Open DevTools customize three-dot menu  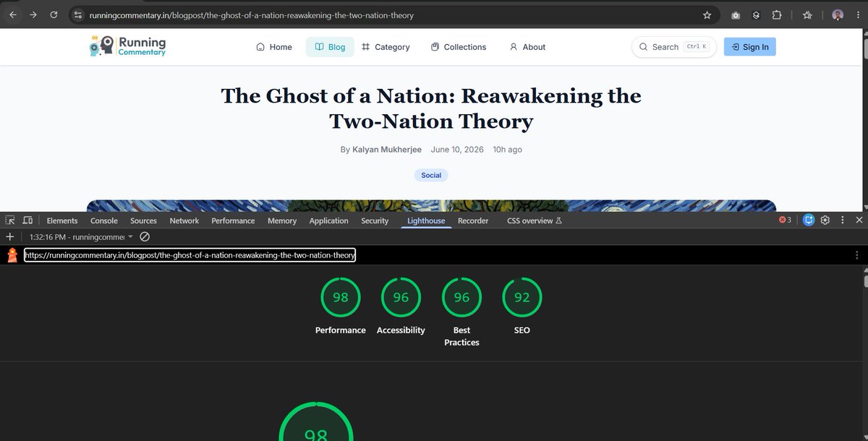(x=842, y=220)
